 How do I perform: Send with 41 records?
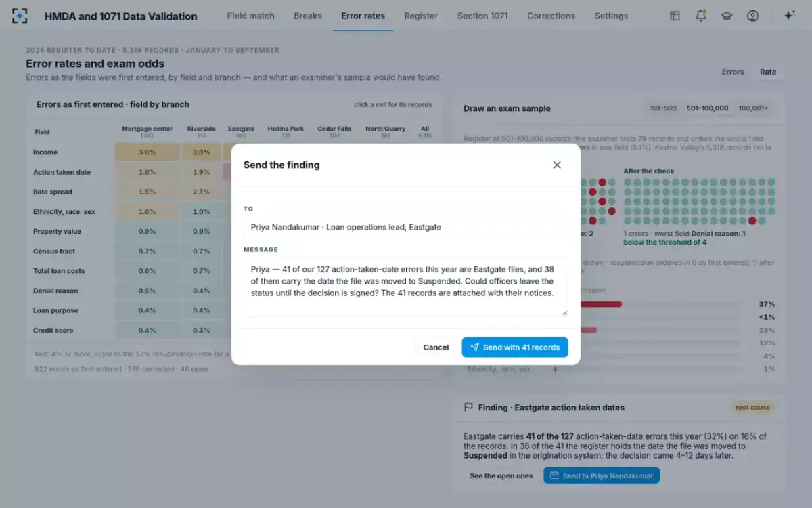(515, 347)
